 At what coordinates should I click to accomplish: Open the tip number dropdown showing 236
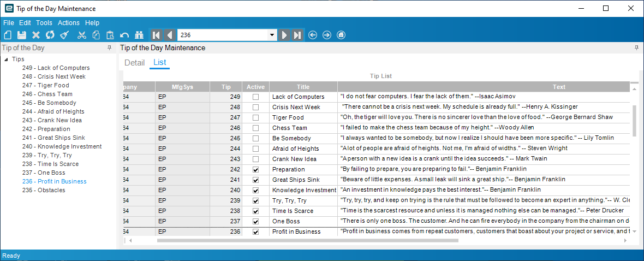[x=272, y=35]
